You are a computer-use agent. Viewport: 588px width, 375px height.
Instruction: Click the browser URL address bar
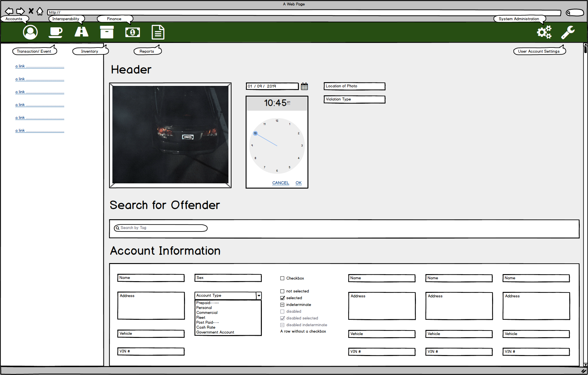(x=304, y=13)
